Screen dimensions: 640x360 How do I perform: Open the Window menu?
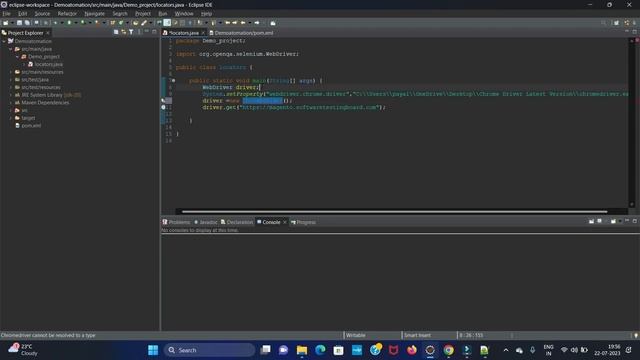tap(184, 13)
